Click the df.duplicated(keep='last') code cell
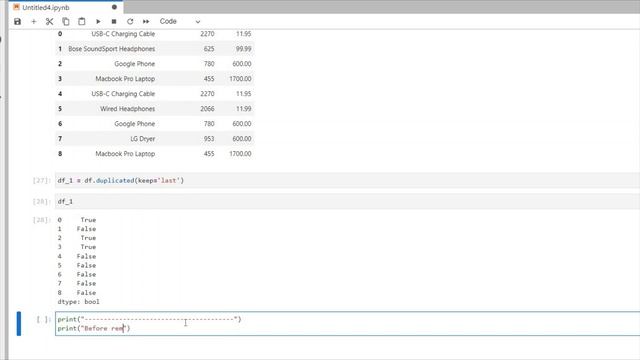This screenshot has width=640, height=360. (x=347, y=180)
